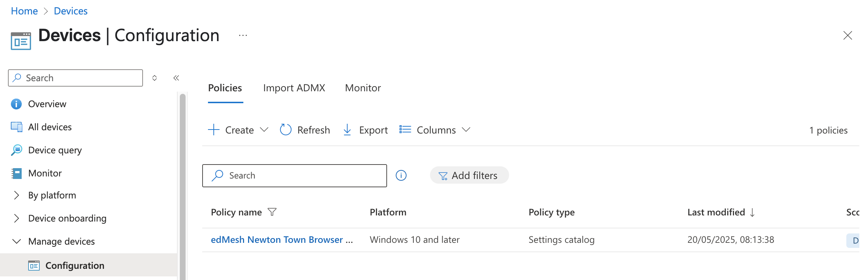Screen dimensions: 868x280
Task: Click the Export button label
Action: (x=373, y=130)
